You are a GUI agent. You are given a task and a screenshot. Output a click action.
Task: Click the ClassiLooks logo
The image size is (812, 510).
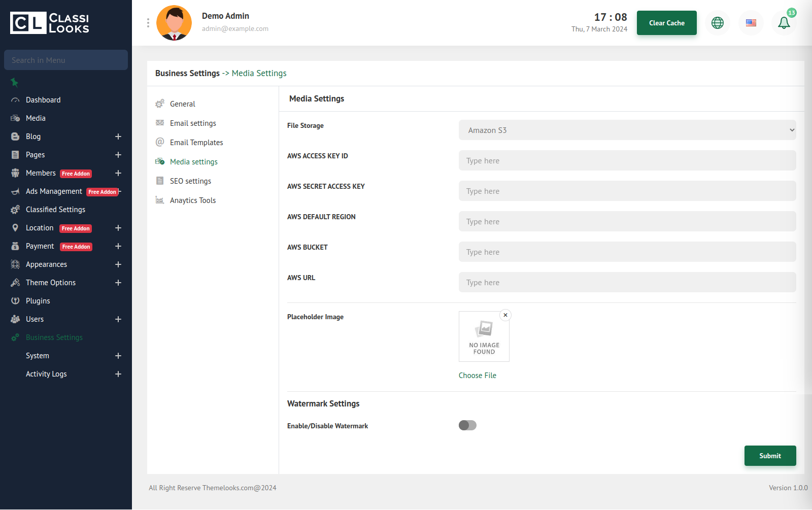[50, 23]
